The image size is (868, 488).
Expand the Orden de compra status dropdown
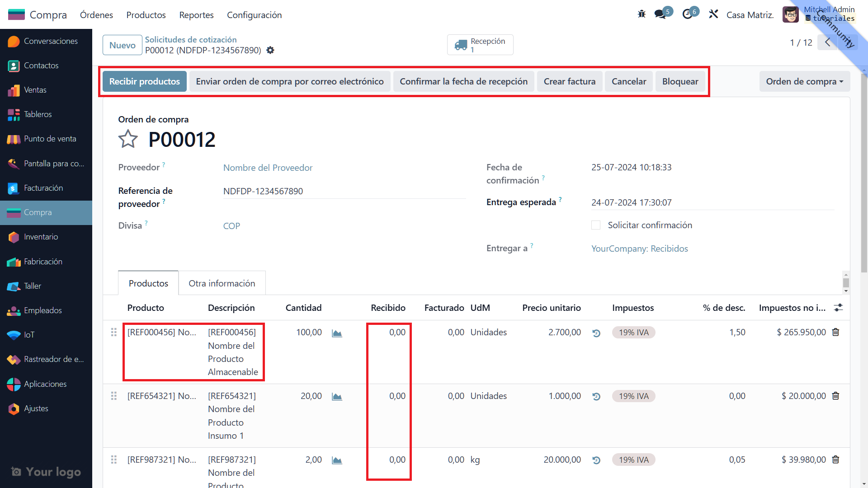pos(804,81)
